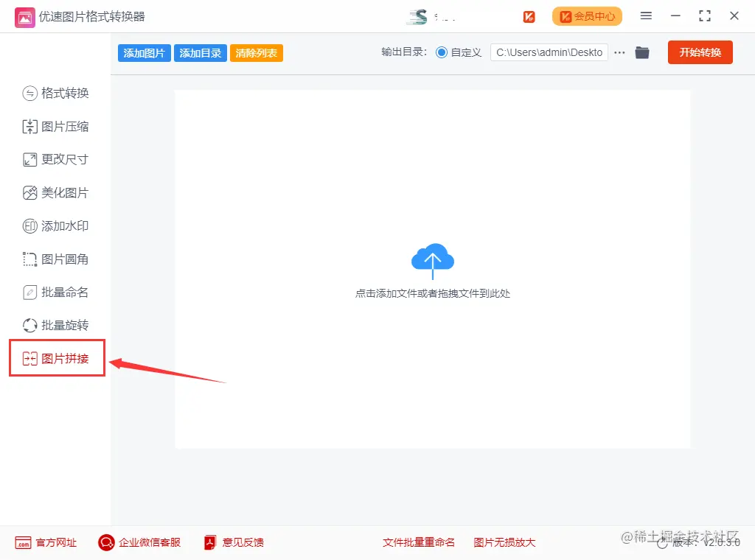
Task: Open 批量命名 batch rename in sidebar
Action: coord(55,292)
